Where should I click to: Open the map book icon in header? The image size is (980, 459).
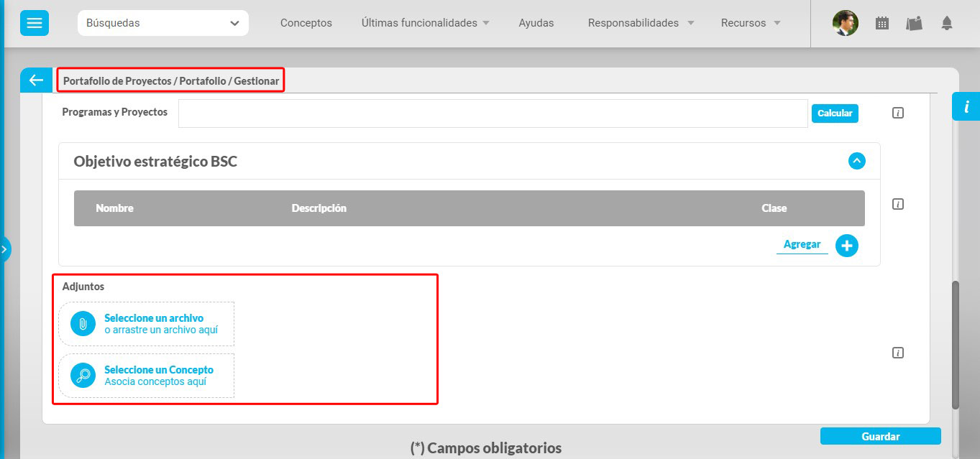pos(914,23)
